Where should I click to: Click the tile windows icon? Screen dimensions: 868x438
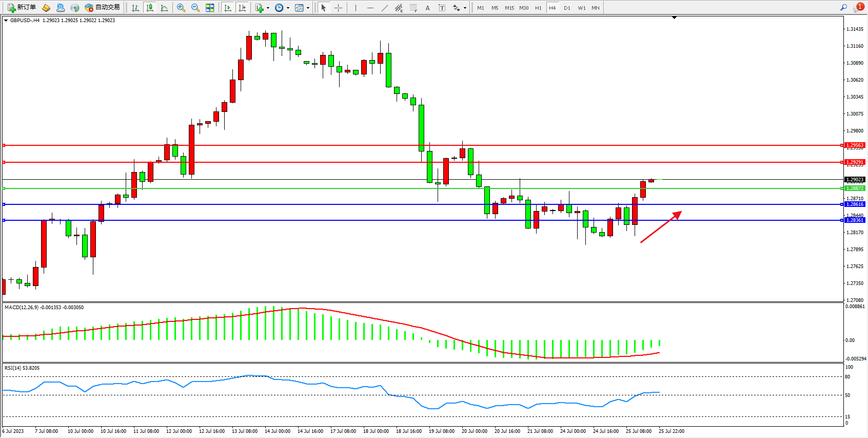pyautogui.click(x=210, y=8)
